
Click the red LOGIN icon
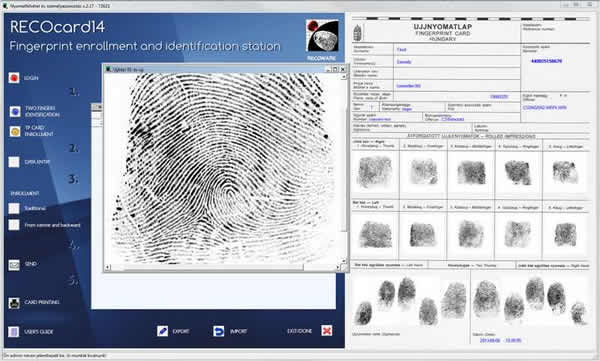pyautogui.click(x=14, y=78)
